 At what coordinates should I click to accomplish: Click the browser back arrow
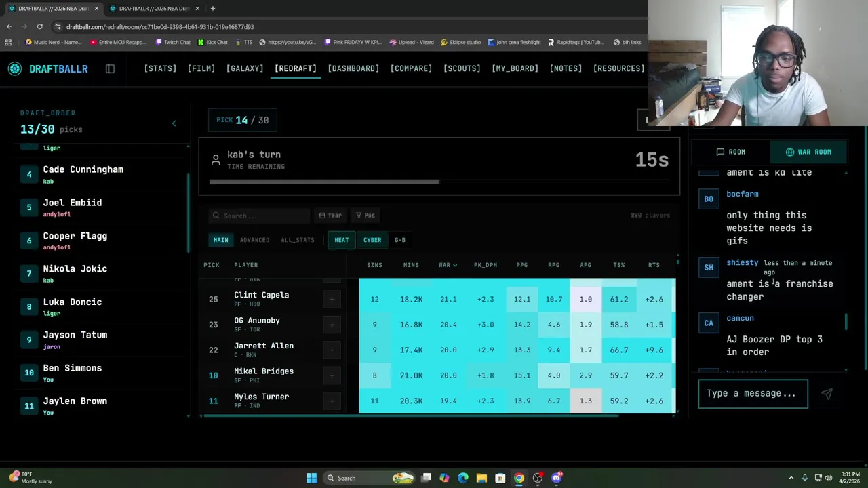pyautogui.click(x=9, y=26)
